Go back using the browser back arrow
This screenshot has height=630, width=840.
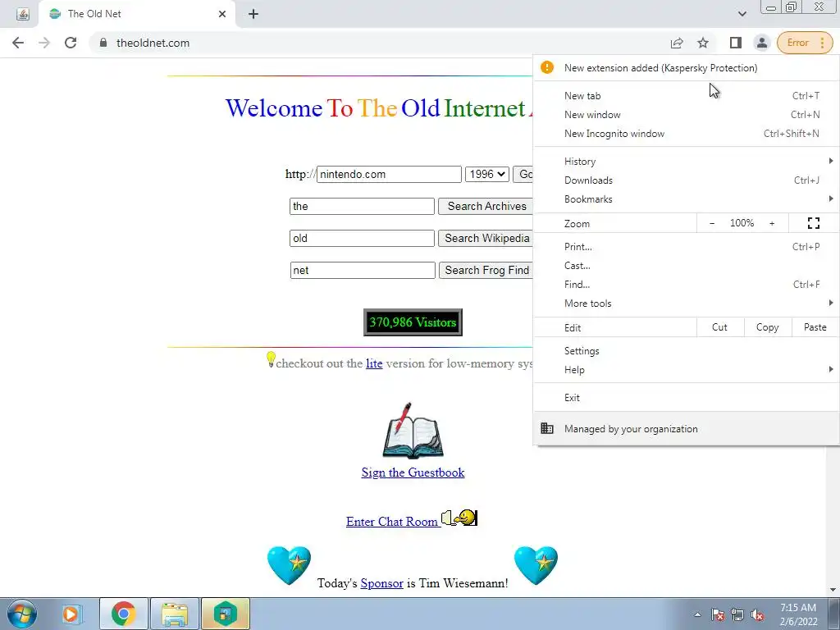coord(18,43)
